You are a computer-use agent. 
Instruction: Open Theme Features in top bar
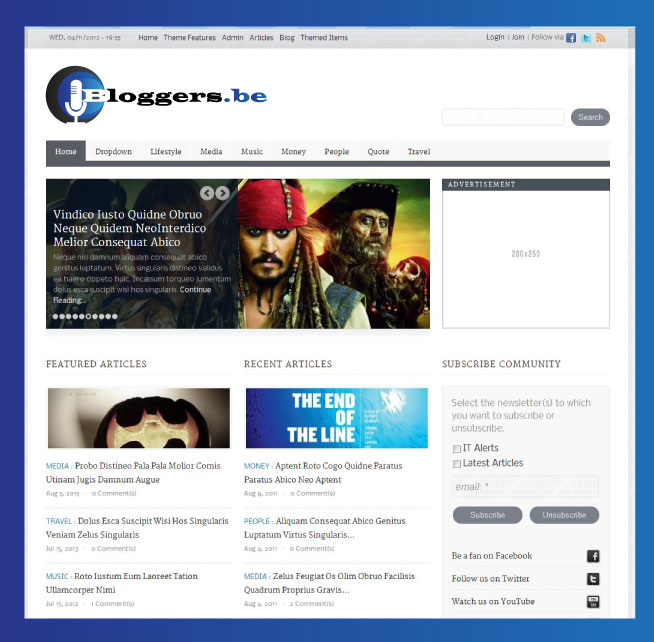[190, 38]
